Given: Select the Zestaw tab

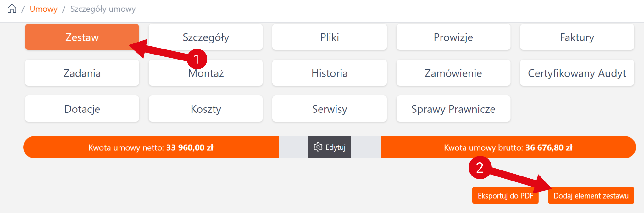Looking at the screenshot, I should (x=82, y=37).
